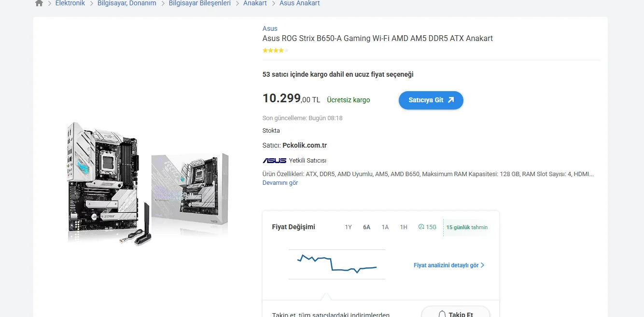The height and width of the screenshot is (317, 644).
Task: Open seller Pckolik.com.tr
Action: tap(305, 145)
